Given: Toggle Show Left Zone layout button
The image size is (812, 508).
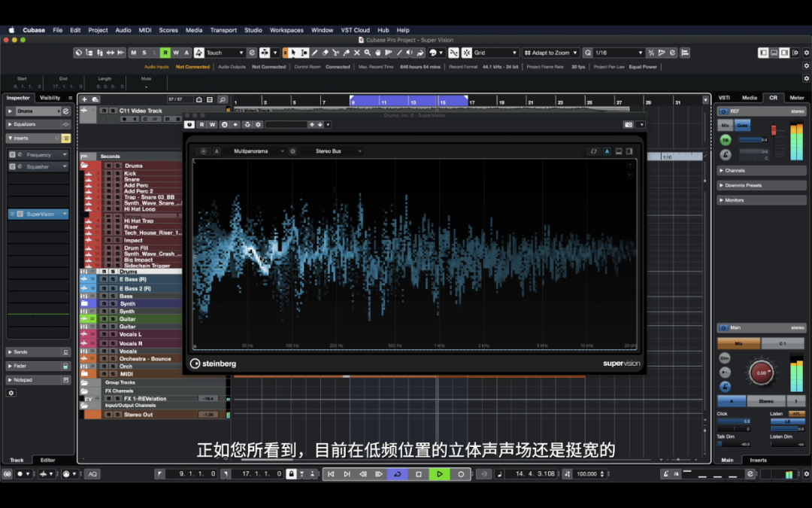Looking at the screenshot, I should point(763,53).
